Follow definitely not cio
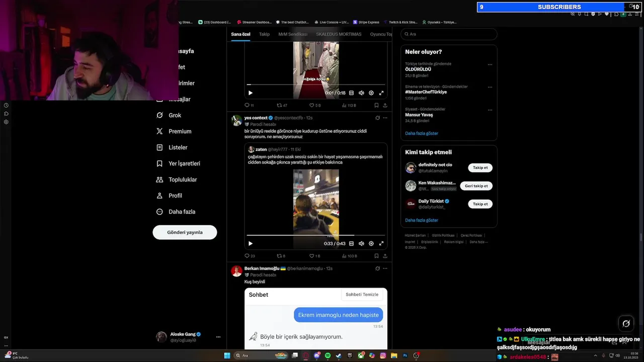This screenshot has width=644, height=362. coord(480,168)
